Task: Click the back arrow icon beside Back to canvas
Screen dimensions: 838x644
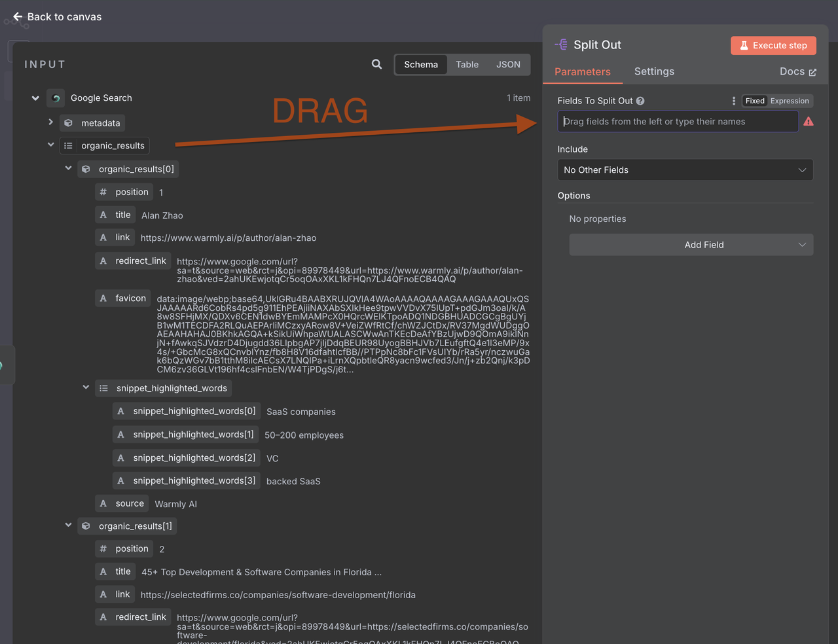Action: [x=18, y=16]
